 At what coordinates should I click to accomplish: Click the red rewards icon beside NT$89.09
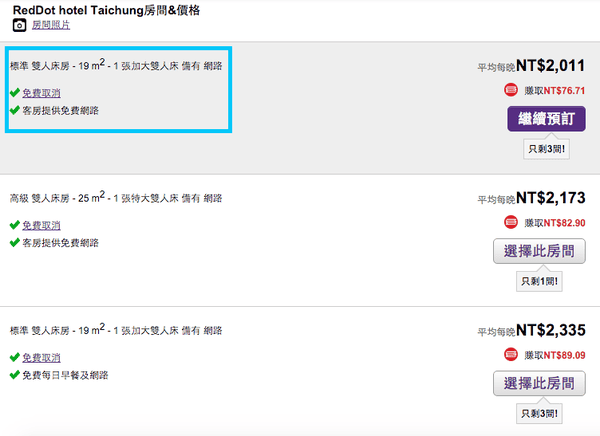(511, 354)
